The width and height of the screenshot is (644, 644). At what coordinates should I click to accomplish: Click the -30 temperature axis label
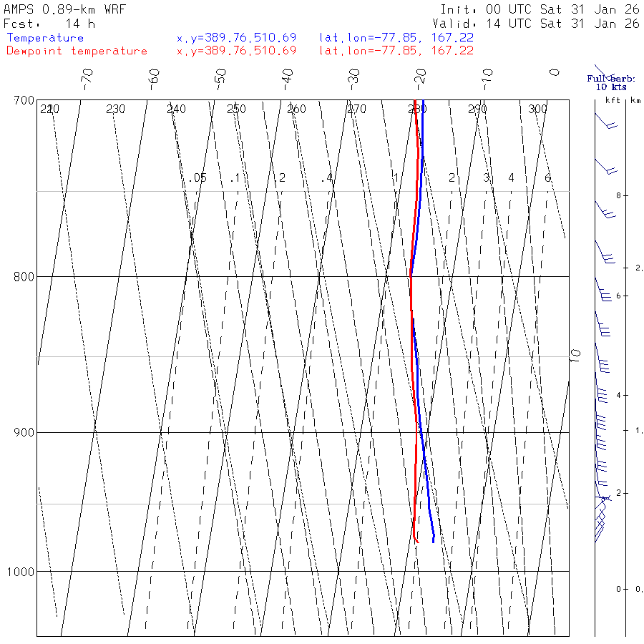coord(353,79)
